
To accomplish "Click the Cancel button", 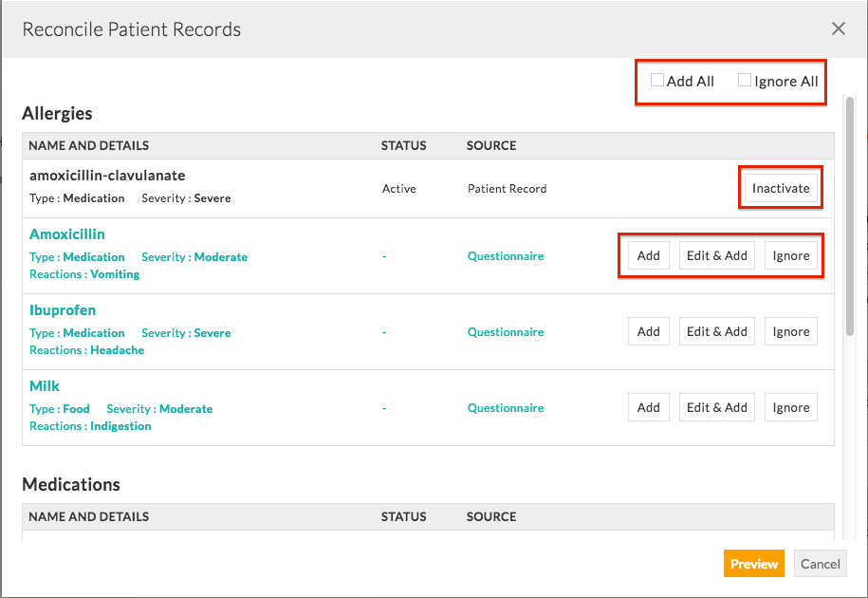I will point(820,563).
